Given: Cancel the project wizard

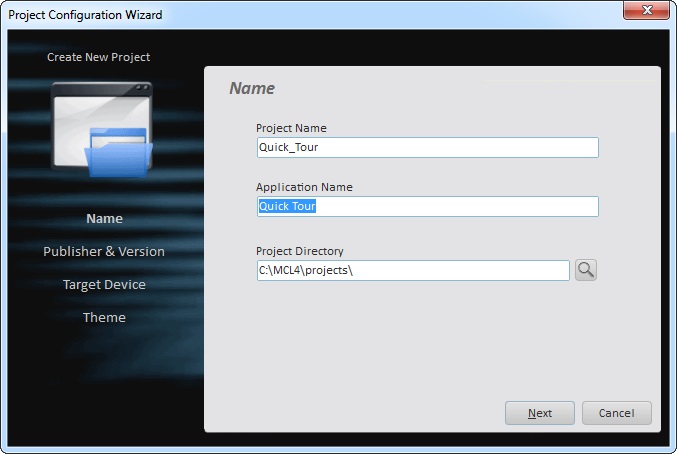Looking at the screenshot, I should [616, 413].
